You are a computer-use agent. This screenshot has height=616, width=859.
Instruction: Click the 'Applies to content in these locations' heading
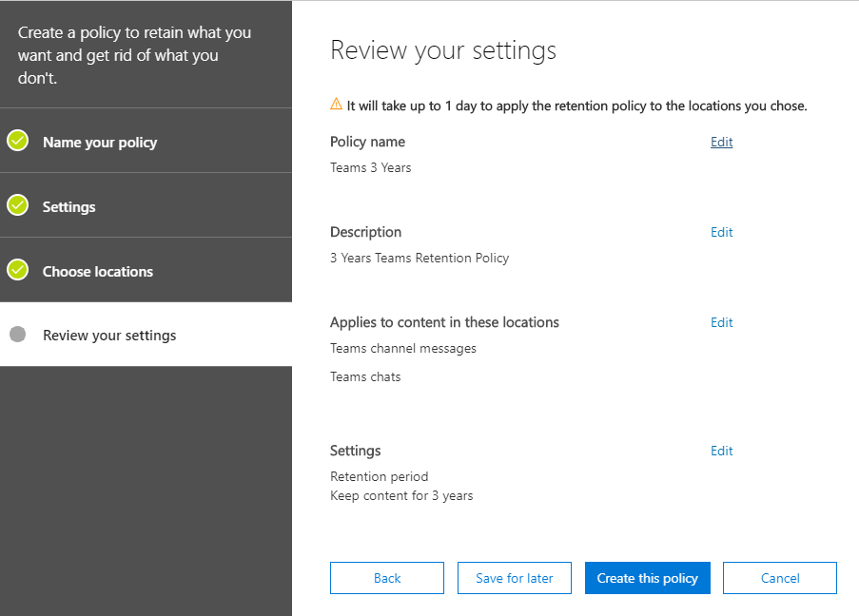444,322
